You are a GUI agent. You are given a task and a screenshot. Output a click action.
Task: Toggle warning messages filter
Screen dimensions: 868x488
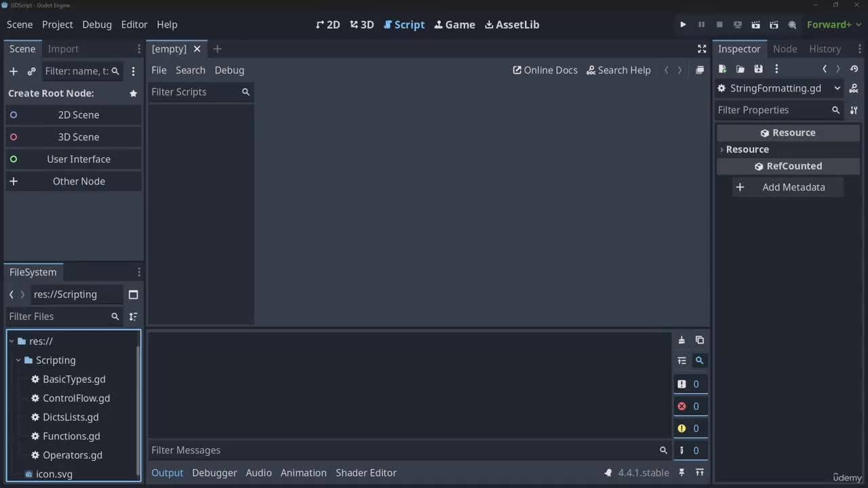click(690, 428)
